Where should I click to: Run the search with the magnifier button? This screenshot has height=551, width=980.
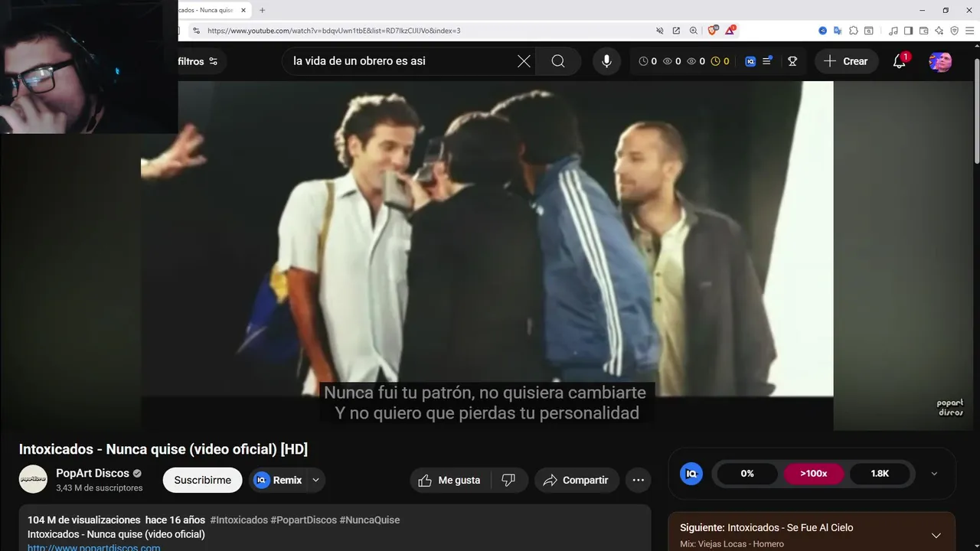point(558,61)
